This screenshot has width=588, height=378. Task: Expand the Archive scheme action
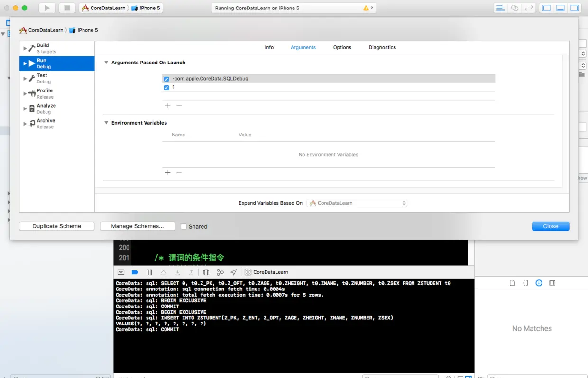(x=25, y=124)
